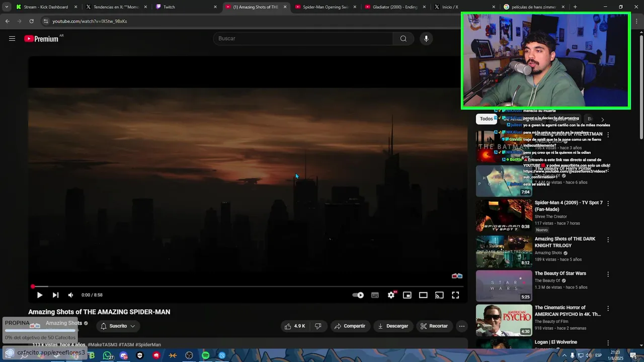Open the Amazing Shots channel name
The image size is (644, 362).
tap(64, 323)
